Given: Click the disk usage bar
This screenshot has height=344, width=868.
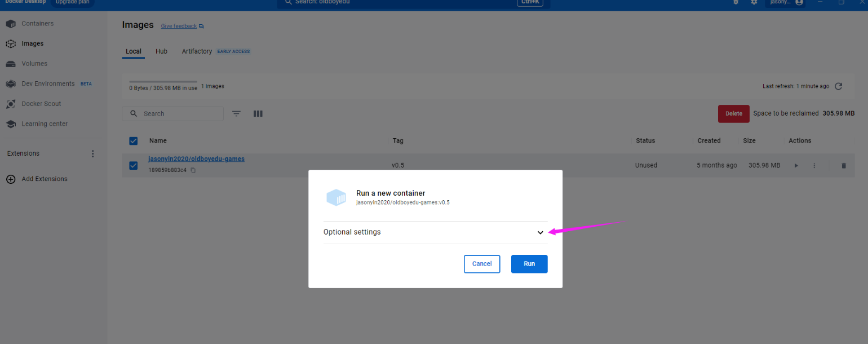Looking at the screenshot, I should pyautogui.click(x=163, y=82).
